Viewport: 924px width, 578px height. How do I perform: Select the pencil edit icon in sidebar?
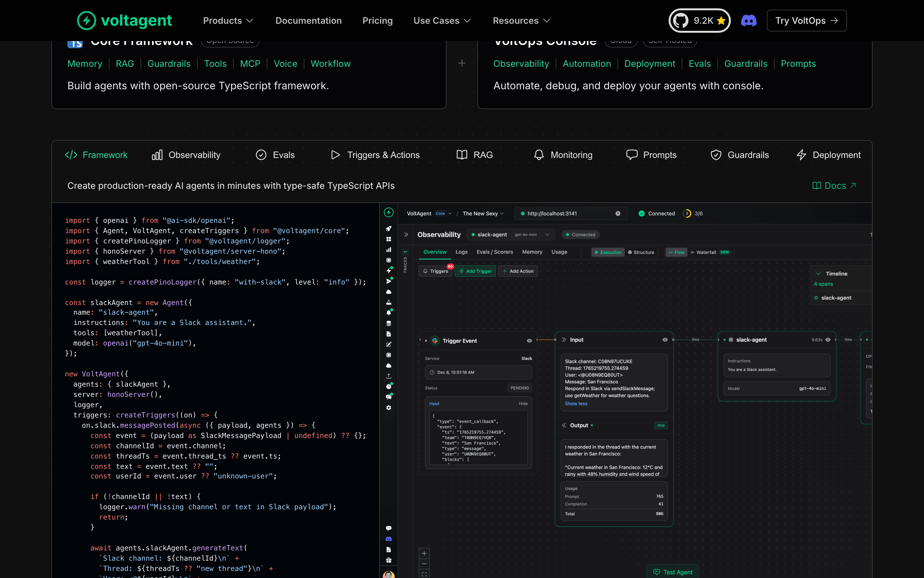pyautogui.click(x=389, y=345)
